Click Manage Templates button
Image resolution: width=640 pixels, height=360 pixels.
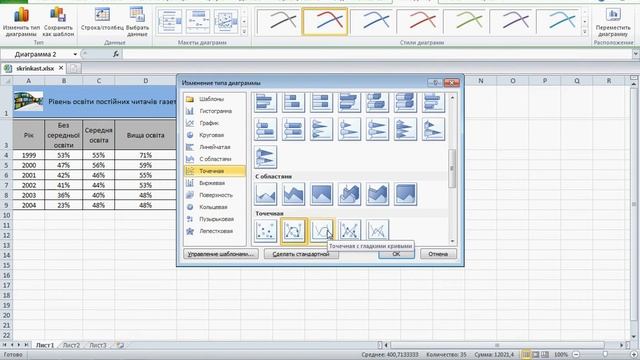[x=220, y=254]
